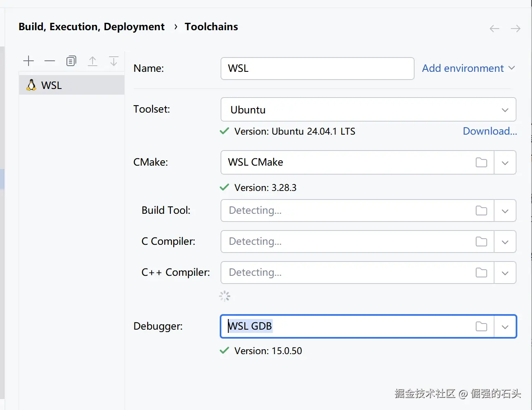Navigate back with left arrow
This screenshot has height=410, width=532.
tap(494, 28)
